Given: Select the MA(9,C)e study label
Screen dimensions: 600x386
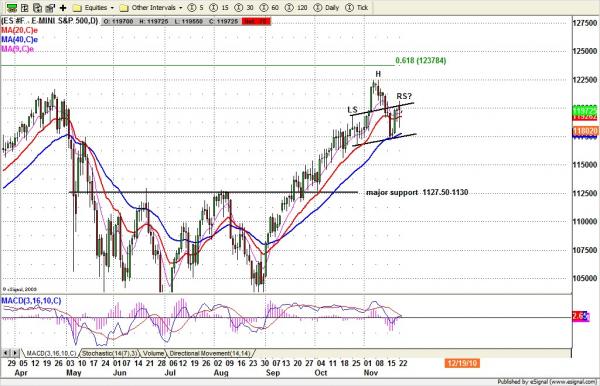Looking at the screenshot, I should tap(18, 49).
